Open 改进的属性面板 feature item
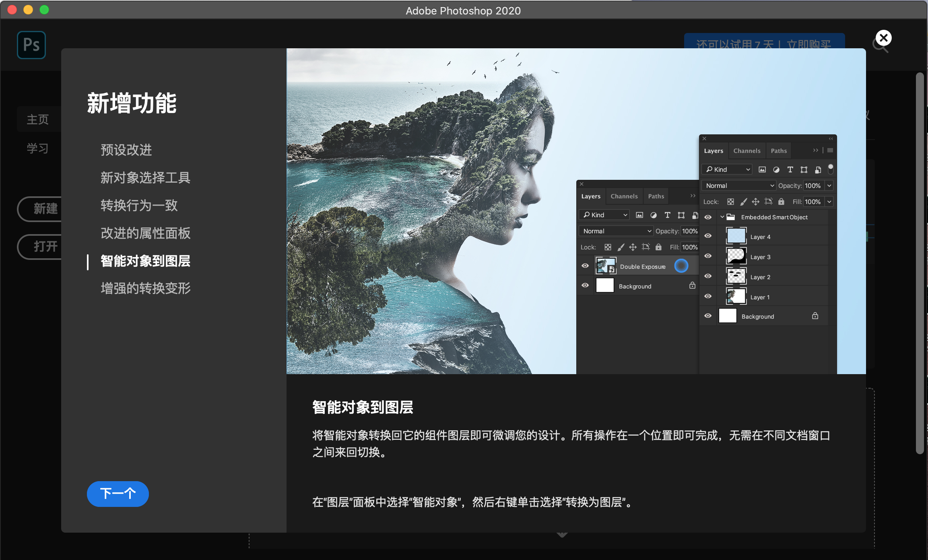928x560 pixels. point(145,233)
